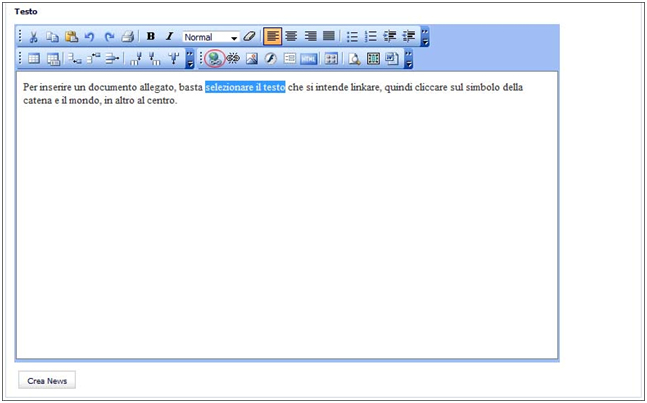Expand the first toolbar row overflow arrow
This screenshot has height=403, width=647.
click(425, 37)
